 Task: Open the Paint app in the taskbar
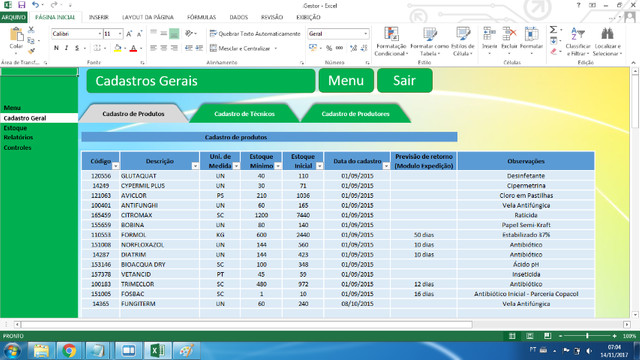(187, 351)
